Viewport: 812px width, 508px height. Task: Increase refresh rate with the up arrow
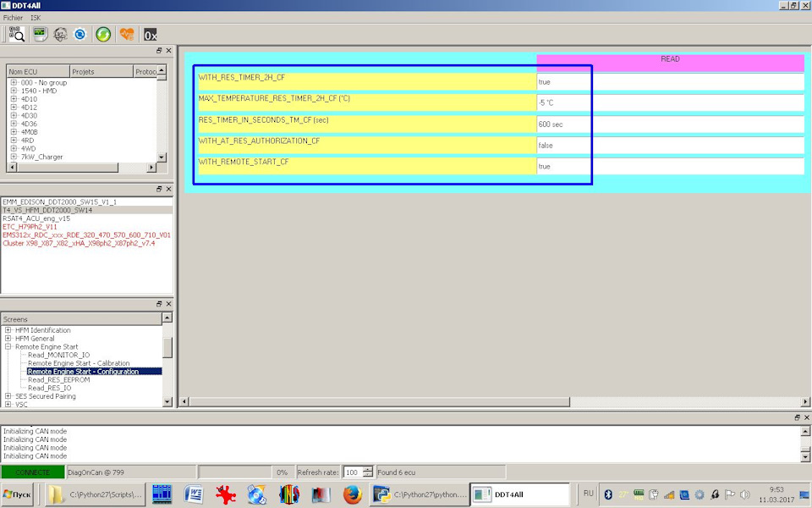click(368, 470)
